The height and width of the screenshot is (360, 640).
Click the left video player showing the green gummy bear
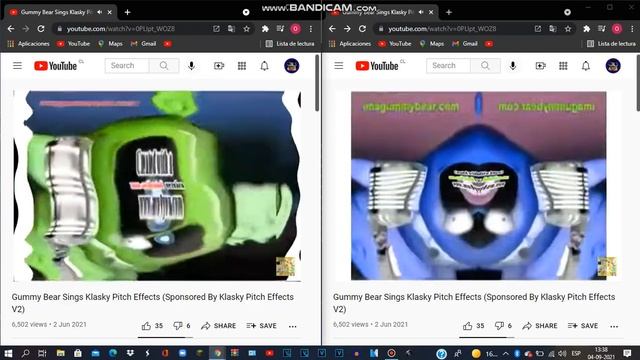tap(157, 186)
